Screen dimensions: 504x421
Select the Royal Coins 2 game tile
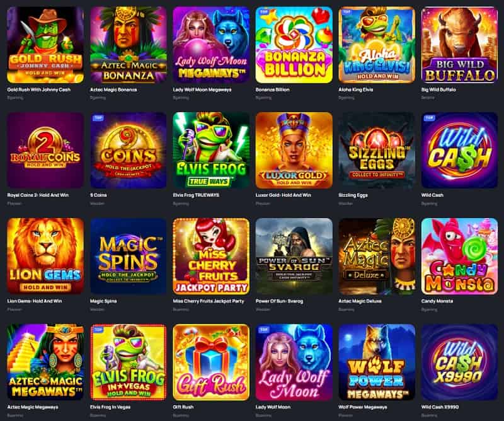click(45, 150)
